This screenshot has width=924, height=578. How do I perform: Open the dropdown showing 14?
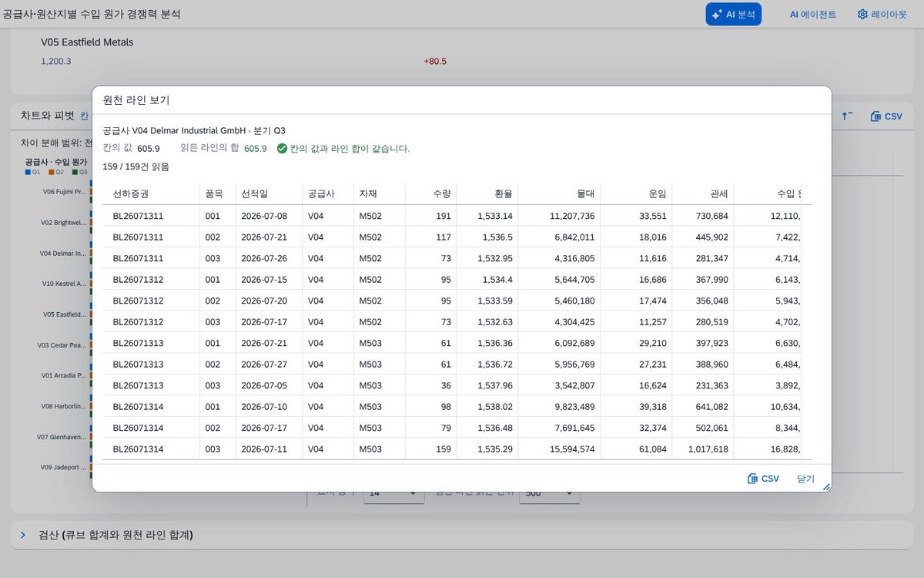[393, 493]
